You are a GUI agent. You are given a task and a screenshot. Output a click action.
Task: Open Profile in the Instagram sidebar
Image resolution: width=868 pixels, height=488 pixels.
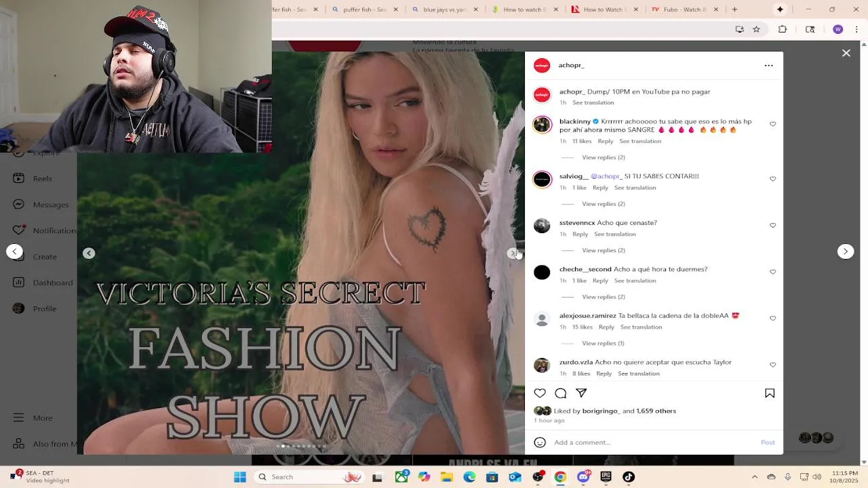(35, 308)
